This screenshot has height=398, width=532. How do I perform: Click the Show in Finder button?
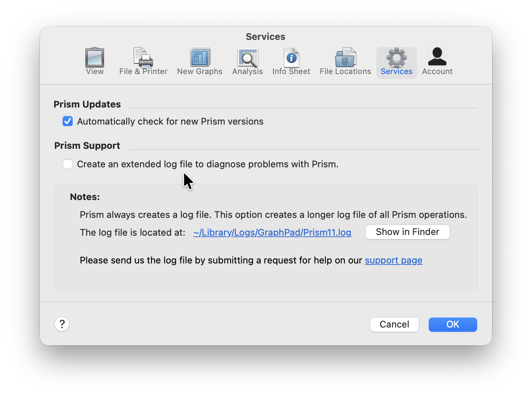click(407, 232)
